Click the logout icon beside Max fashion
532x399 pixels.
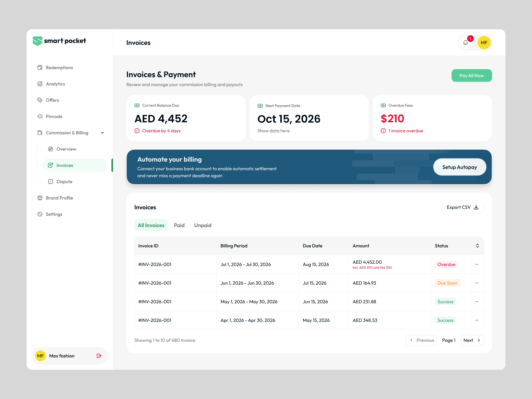99,356
